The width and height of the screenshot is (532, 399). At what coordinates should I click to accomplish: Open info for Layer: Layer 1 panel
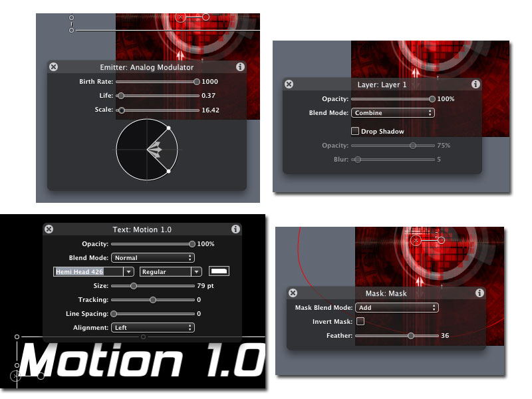(x=475, y=84)
